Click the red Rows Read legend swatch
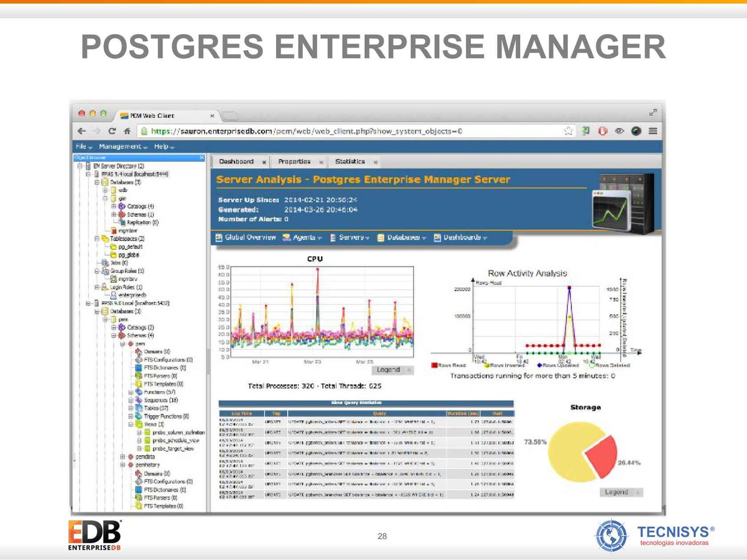Image resolution: width=747 pixels, height=560 pixels. pyautogui.click(x=434, y=365)
